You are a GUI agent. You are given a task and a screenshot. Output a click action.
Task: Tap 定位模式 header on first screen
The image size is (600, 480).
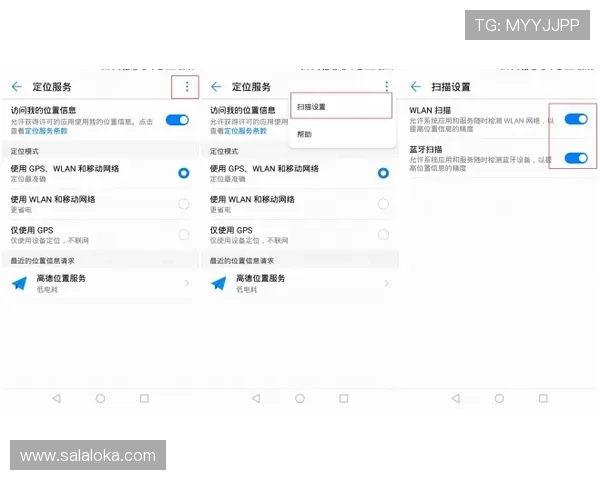point(24,151)
